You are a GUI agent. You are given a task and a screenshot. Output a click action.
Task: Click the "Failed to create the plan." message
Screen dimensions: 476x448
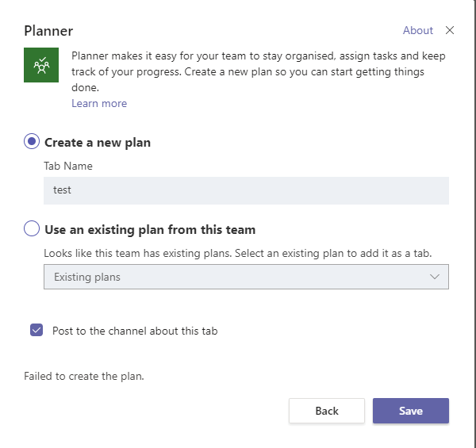84,376
